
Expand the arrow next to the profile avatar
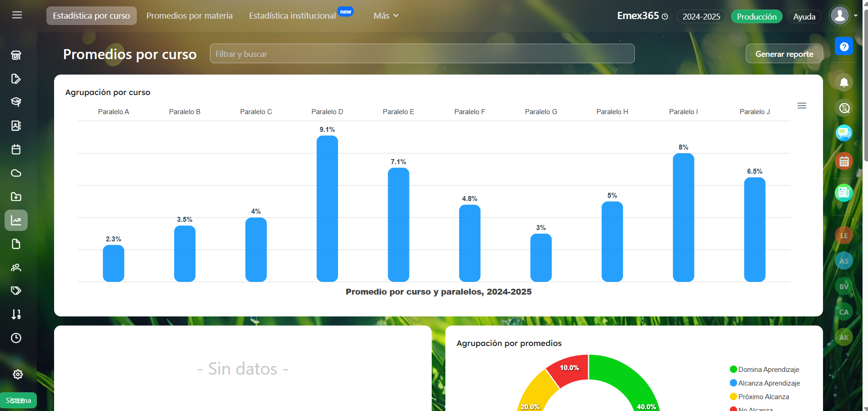coord(856,15)
